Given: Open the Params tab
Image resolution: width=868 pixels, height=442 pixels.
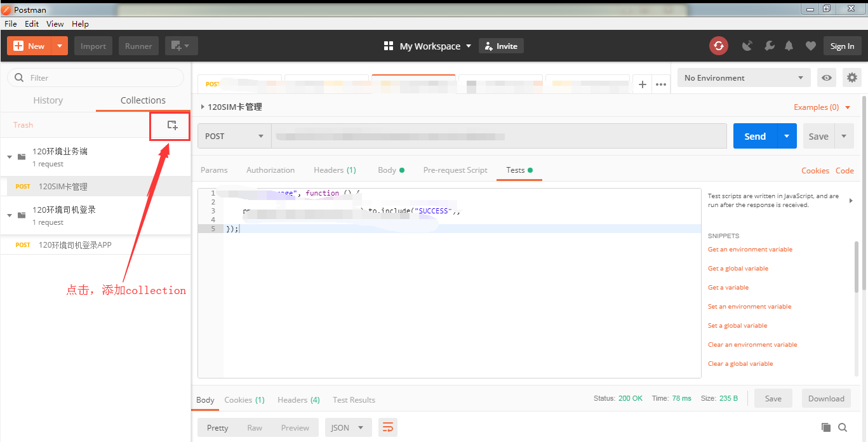Looking at the screenshot, I should click(214, 170).
